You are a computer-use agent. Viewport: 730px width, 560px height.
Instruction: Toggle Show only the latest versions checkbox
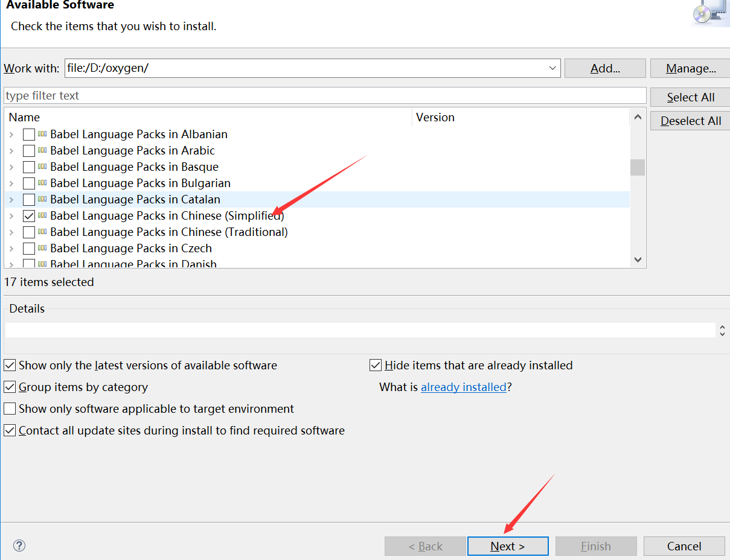point(10,365)
